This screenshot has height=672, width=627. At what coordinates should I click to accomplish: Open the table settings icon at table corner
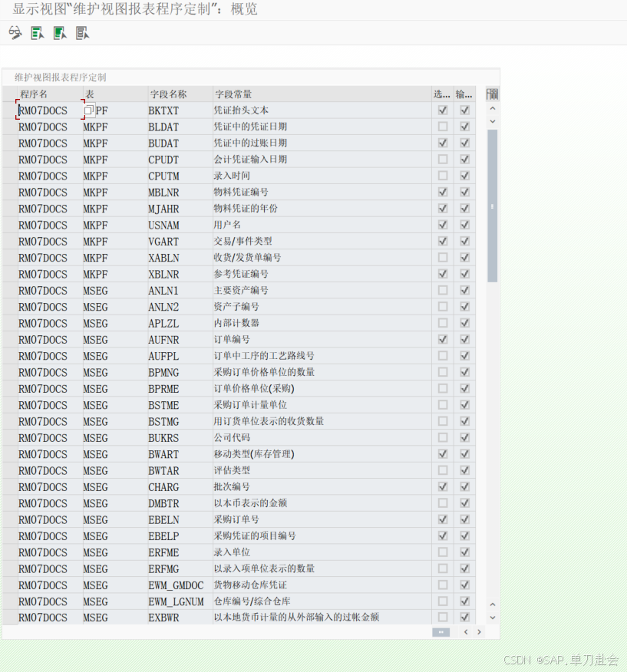coord(492,94)
